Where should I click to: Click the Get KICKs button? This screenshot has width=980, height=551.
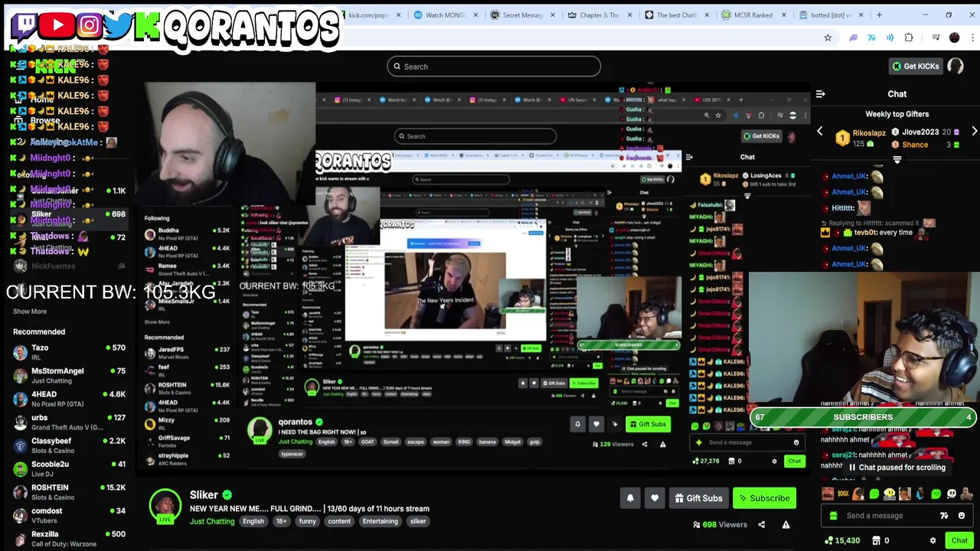916,67
